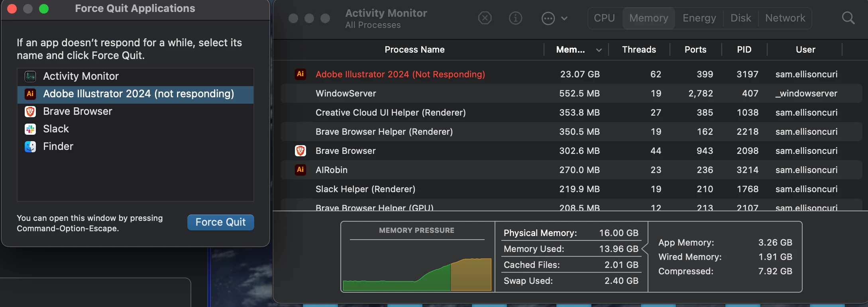
Task: Click the Memory Used 13.96 GB row
Action: point(571,249)
